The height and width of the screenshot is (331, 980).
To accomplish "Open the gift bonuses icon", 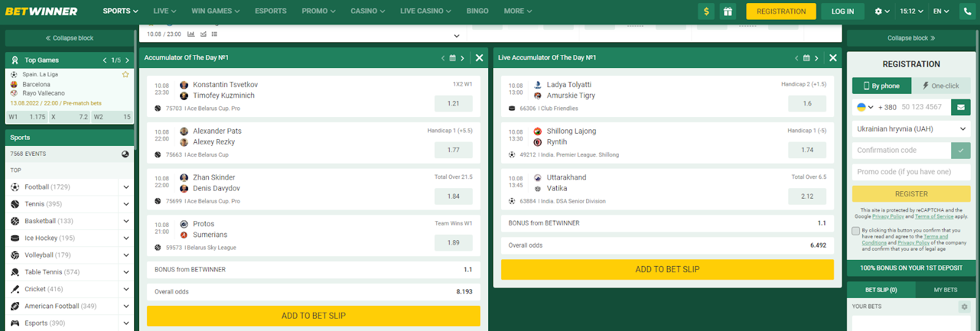I will click(x=727, y=11).
